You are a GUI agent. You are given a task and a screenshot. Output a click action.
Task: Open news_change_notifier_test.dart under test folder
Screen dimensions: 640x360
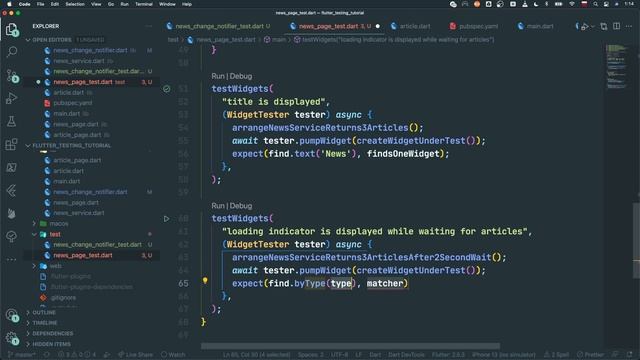pyautogui.click(x=97, y=245)
